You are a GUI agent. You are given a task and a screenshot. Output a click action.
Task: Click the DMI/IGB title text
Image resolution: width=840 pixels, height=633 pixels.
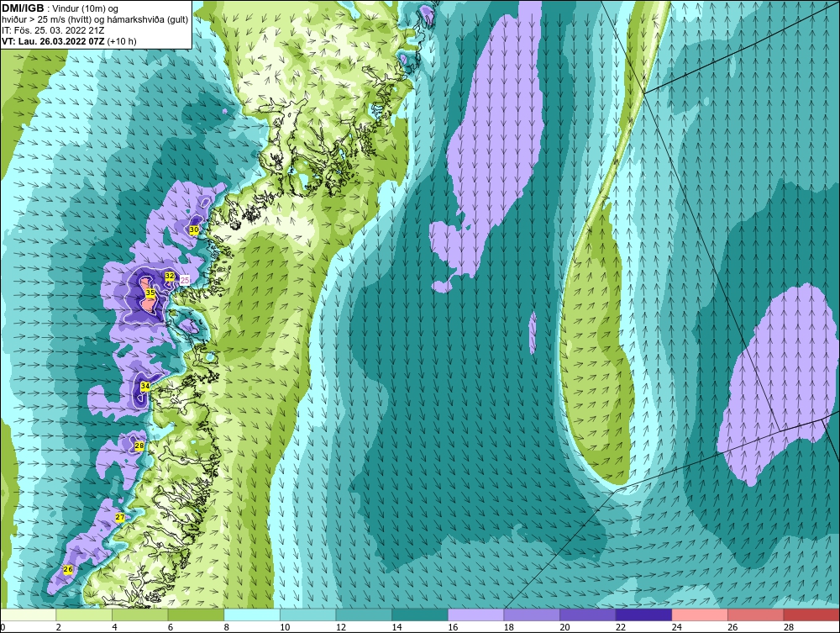click(x=23, y=8)
